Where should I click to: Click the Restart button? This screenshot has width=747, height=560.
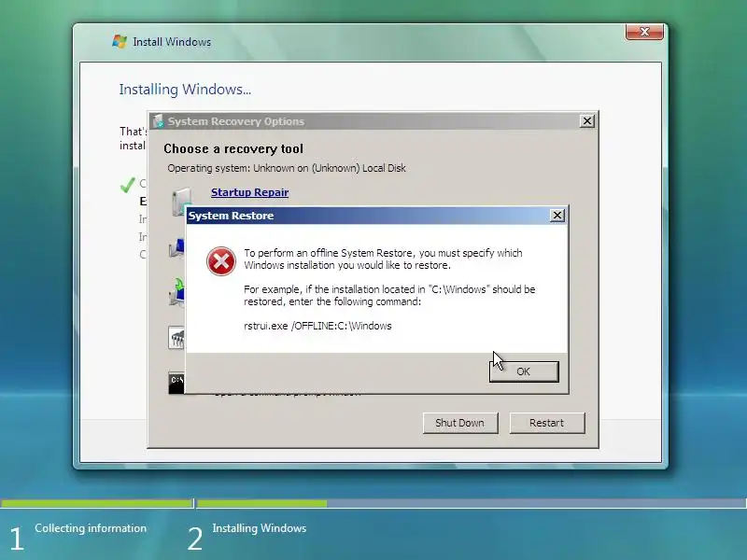point(547,423)
